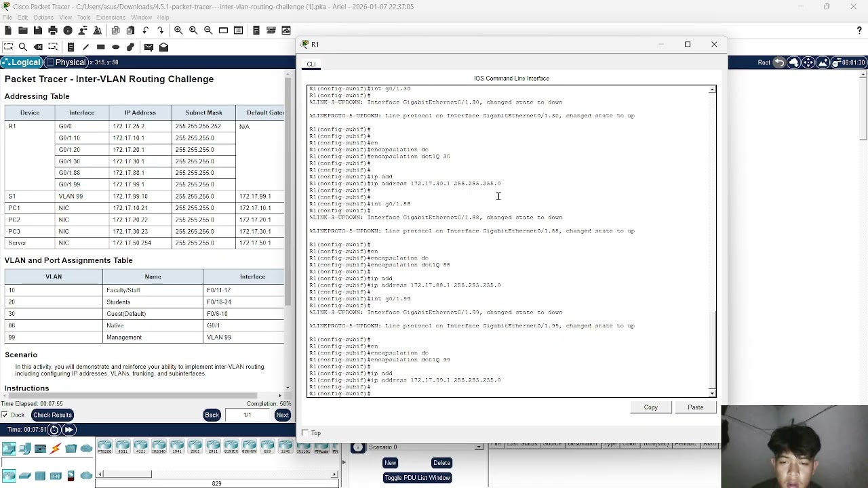
Task: Click the Next button in instructions
Action: point(283,415)
